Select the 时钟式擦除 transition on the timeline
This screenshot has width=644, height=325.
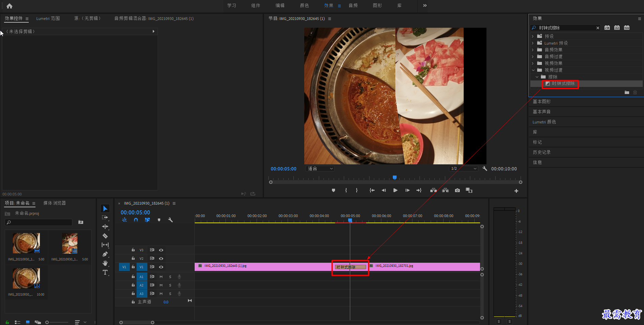click(350, 267)
